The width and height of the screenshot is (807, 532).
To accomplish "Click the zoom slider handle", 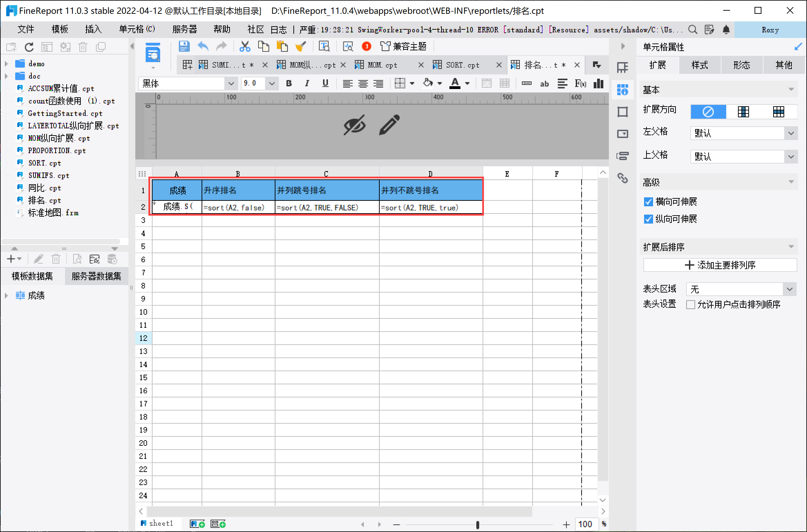I will (x=478, y=525).
